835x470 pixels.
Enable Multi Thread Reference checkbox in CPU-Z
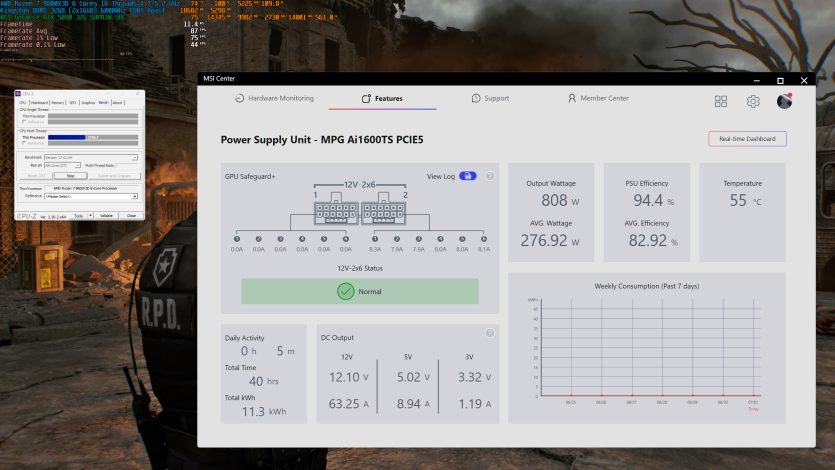point(24,143)
